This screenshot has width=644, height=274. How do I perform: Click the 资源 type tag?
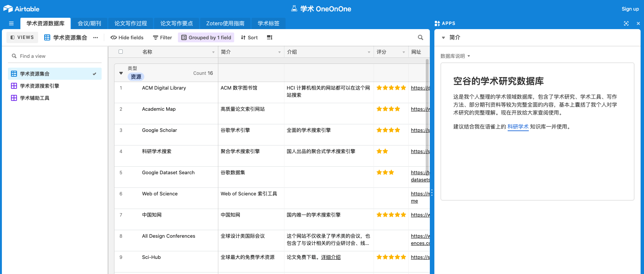[x=136, y=77]
